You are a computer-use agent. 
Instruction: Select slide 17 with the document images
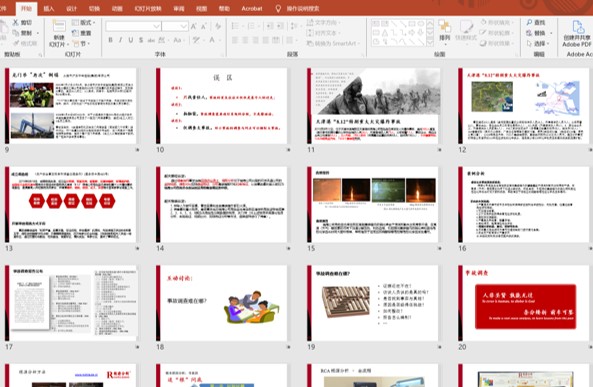70,303
